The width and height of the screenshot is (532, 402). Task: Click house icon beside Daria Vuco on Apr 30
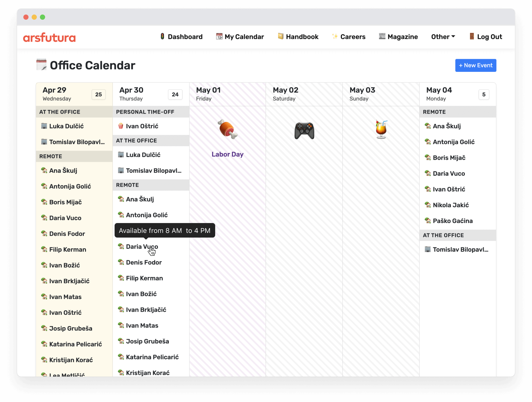pyautogui.click(x=121, y=246)
